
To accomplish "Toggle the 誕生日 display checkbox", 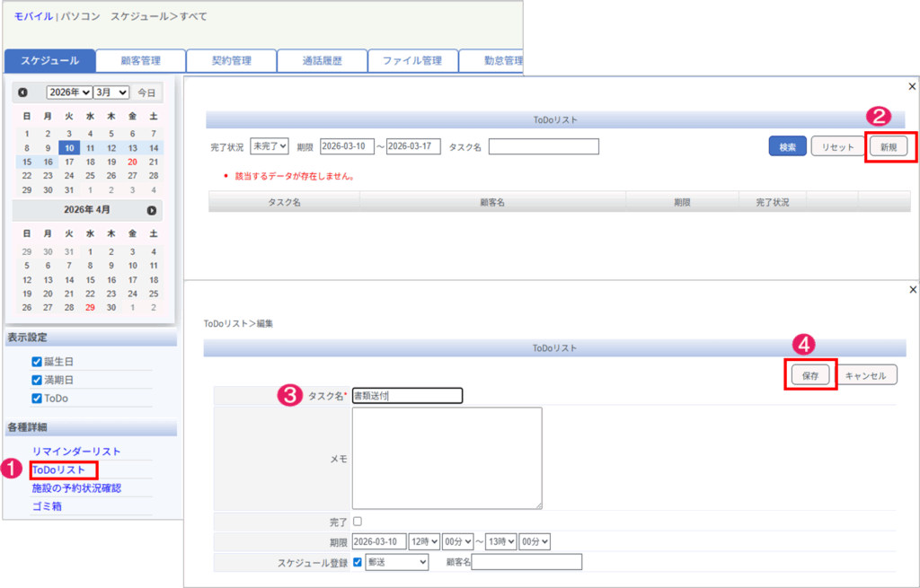I will coord(37,362).
